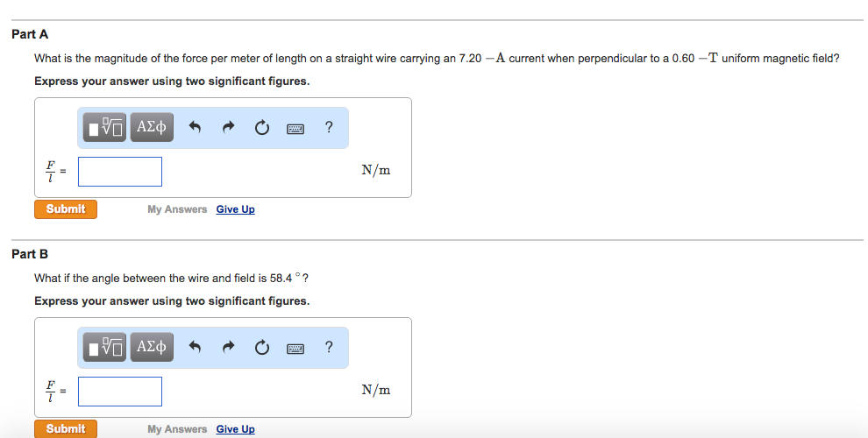Open the math templates button in Part A

[107, 128]
